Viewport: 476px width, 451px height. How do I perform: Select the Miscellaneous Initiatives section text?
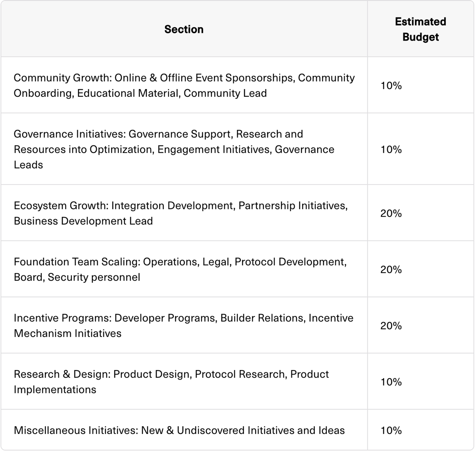coord(179,430)
